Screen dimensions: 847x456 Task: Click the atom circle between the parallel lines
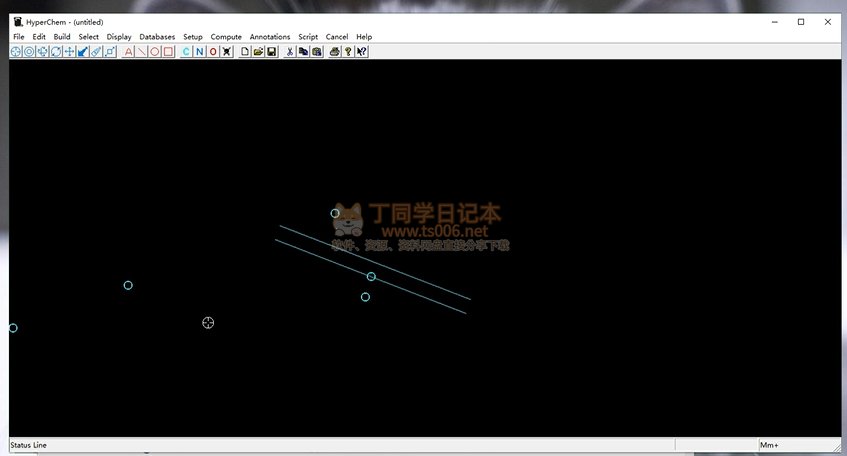[371, 276]
